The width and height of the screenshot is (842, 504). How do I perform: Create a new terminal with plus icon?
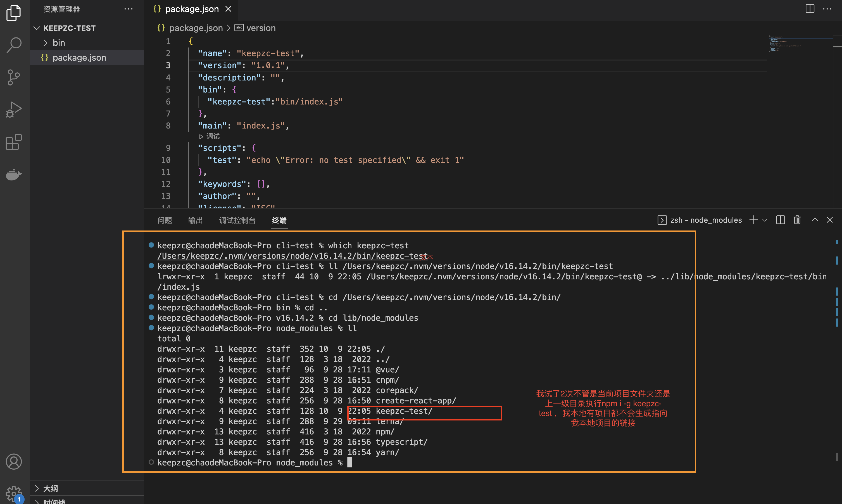coord(753,220)
